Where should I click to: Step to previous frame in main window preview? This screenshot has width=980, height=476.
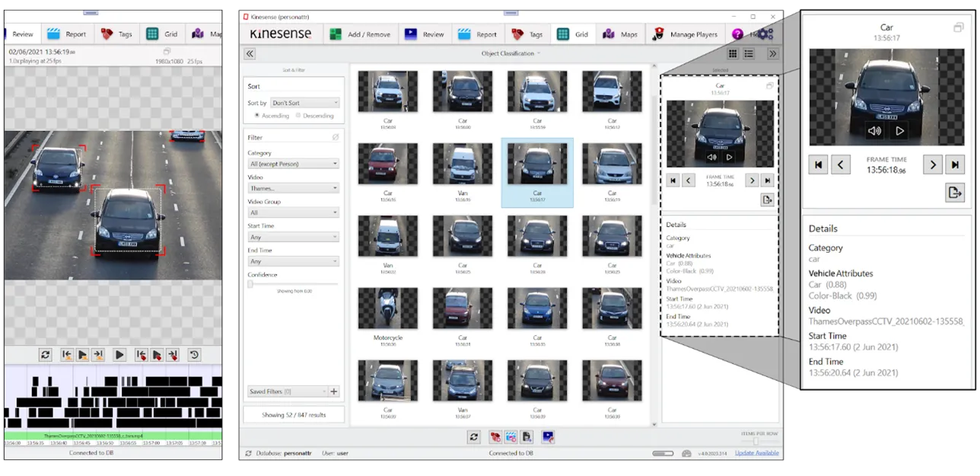click(689, 180)
